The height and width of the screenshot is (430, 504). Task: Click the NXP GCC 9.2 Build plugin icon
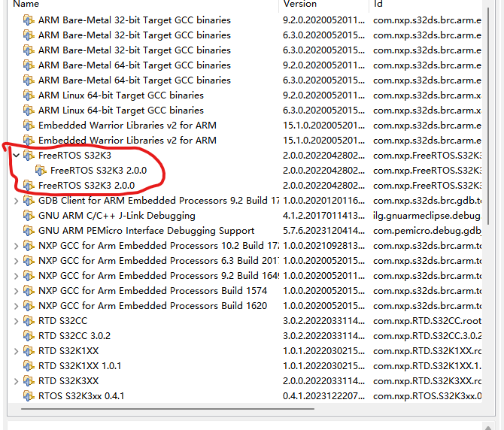pos(29,276)
